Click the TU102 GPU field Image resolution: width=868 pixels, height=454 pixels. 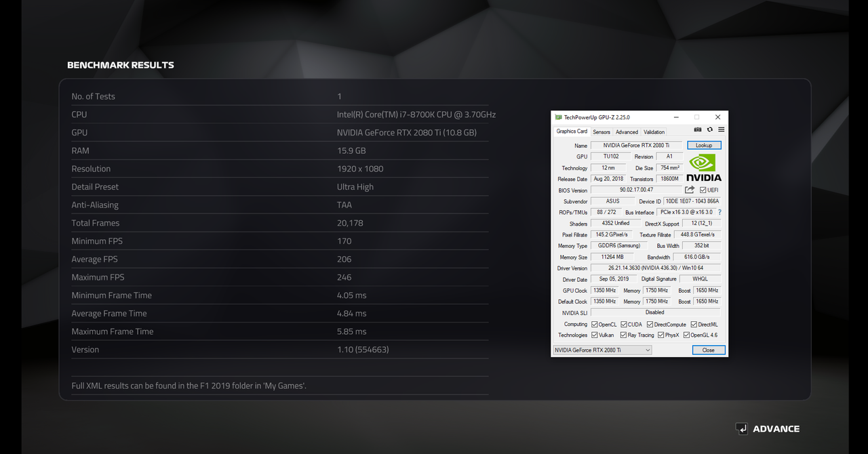click(611, 157)
